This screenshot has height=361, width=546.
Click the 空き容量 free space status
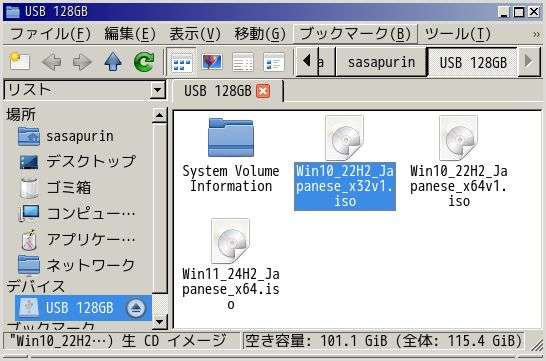point(383,341)
